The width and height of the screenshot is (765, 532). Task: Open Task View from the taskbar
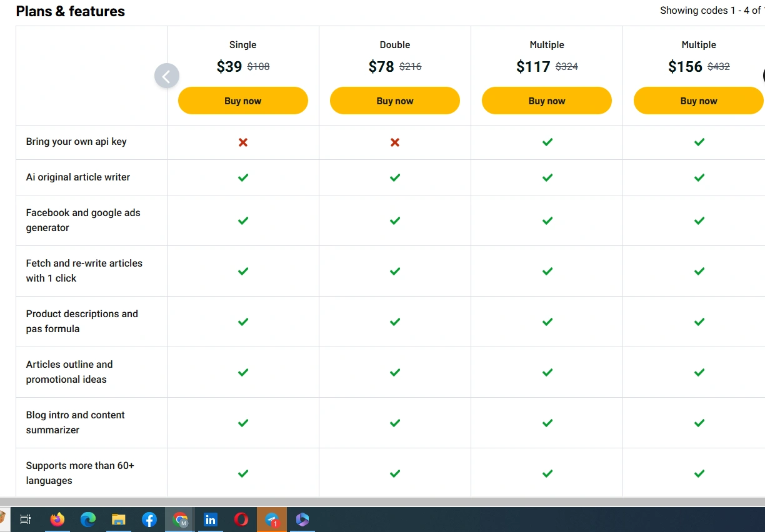[x=26, y=520]
